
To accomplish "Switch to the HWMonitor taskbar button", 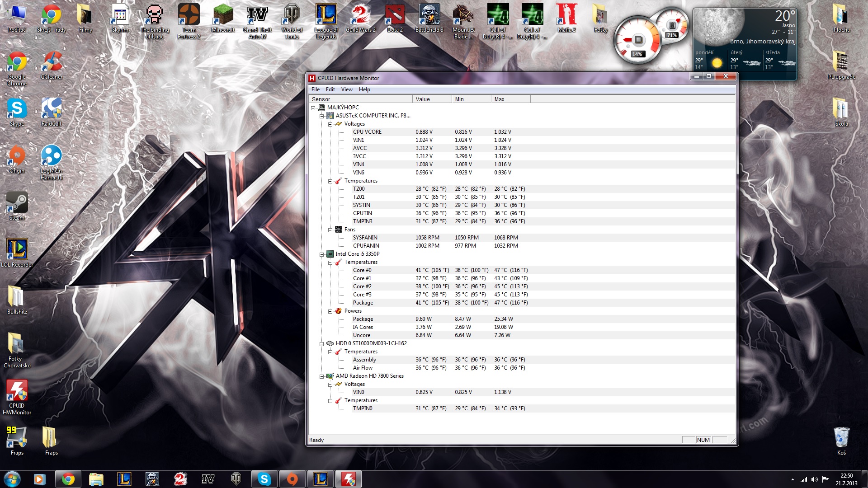I will [x=349, y=479].
